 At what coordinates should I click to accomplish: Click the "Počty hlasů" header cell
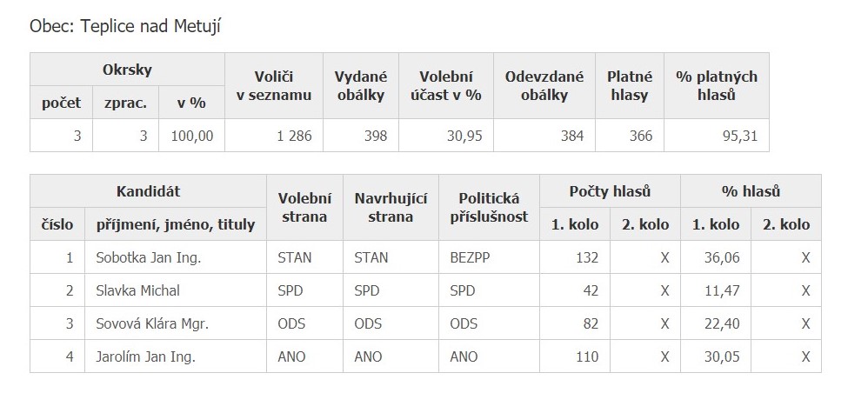point(610,191)
